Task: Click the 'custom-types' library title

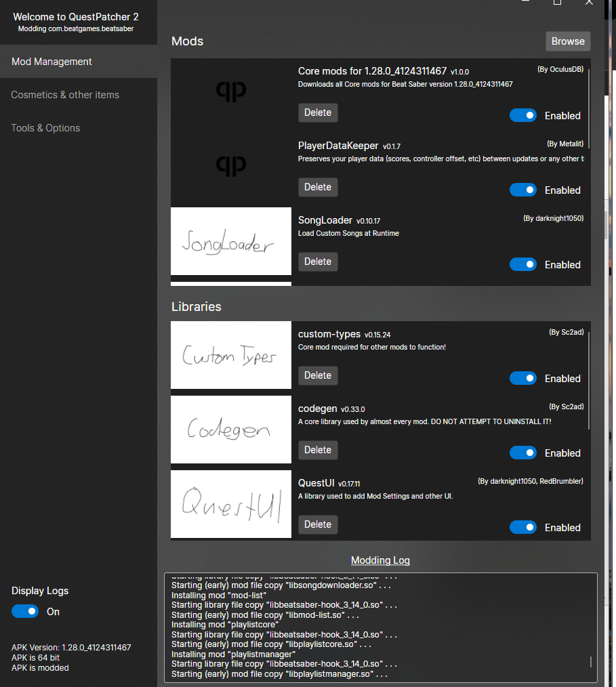Action: pos(329,334)
